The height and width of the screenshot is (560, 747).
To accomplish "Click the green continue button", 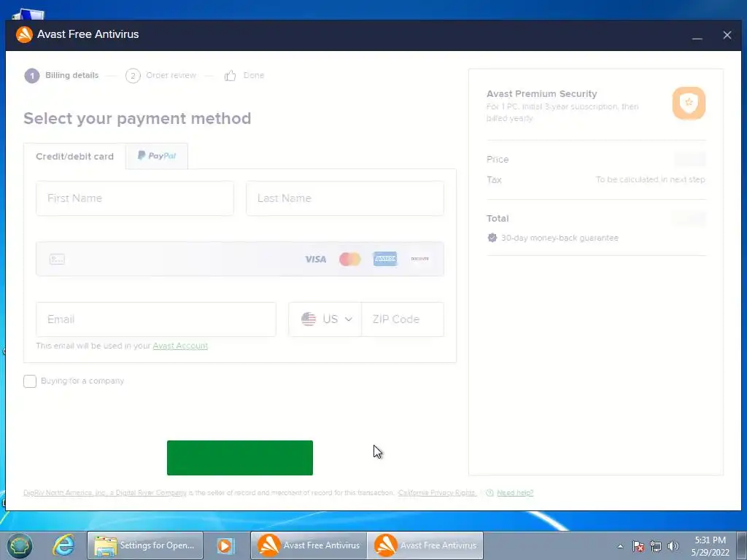I will (239, 458).
